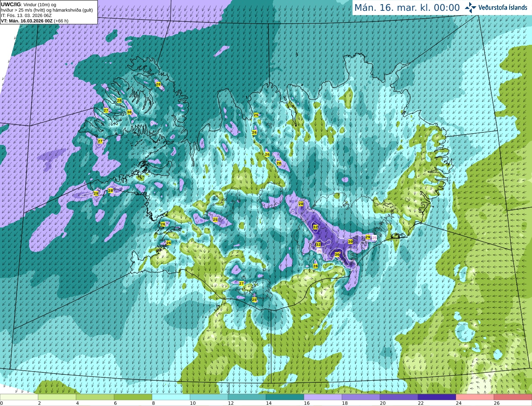Viewport: 532px width, 406px height.
Task: Select the 0–2 m/s pale legend swatch
Action: (x=19, y=397)
